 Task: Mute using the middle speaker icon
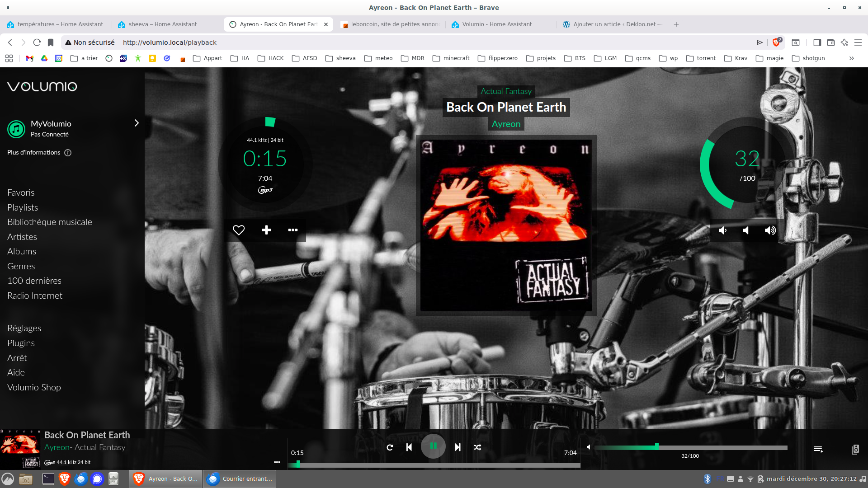pos(746,231)
